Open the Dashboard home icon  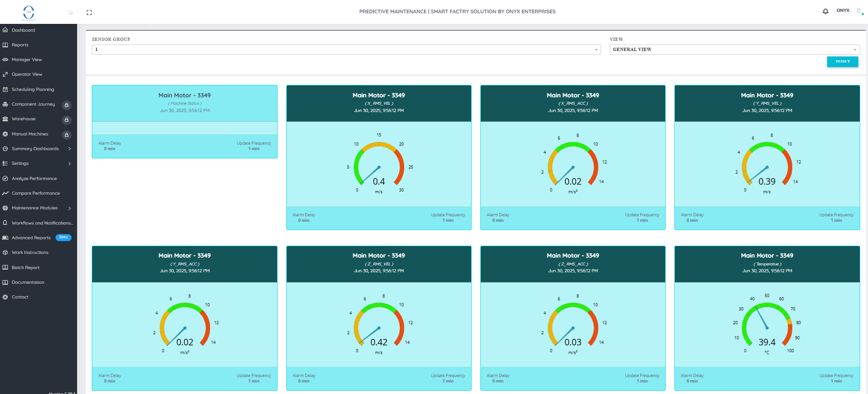[x=6, y=30]
